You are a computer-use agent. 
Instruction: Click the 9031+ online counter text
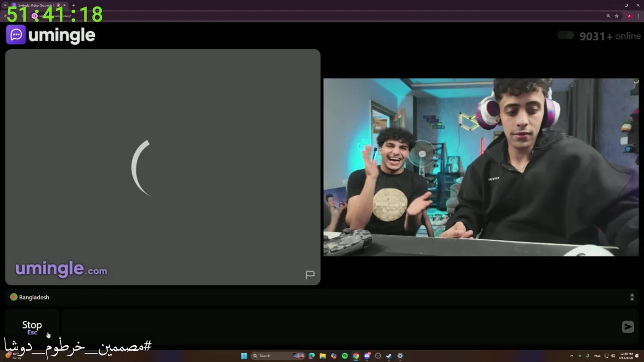pos(610,36)
